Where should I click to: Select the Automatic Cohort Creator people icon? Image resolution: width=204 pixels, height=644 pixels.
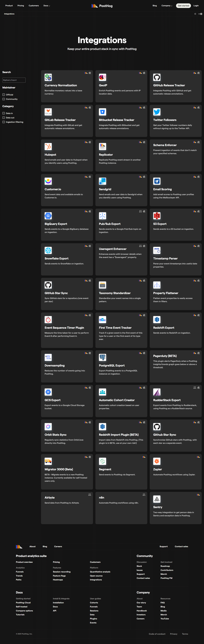tap(102, 392)
